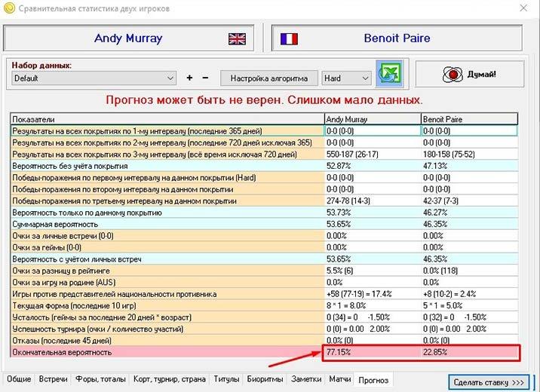Expand the Hard surface dropdown

pos(365,78)
